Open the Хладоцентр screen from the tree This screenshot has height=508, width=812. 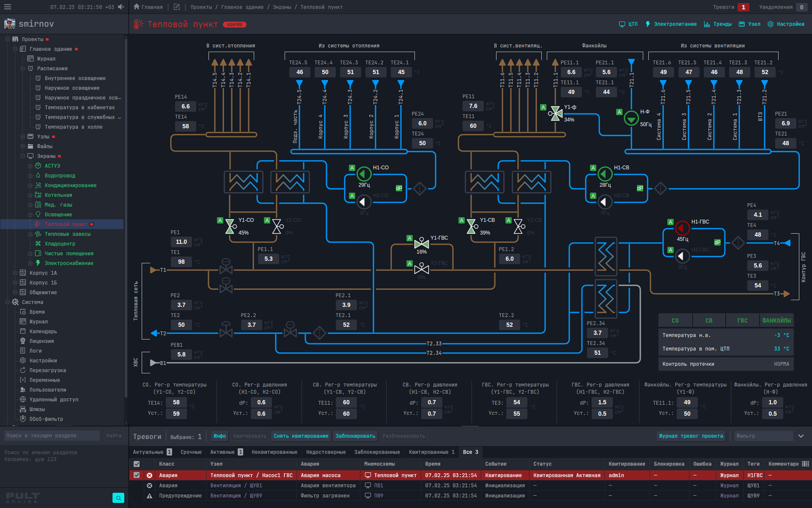[x=37, y=243]
